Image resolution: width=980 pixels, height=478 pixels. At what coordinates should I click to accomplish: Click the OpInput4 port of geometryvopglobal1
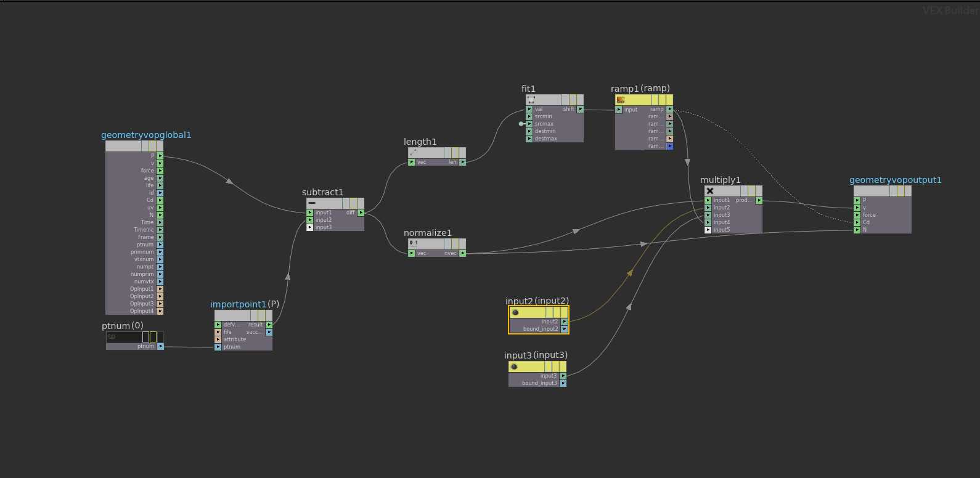coord(160,311)
